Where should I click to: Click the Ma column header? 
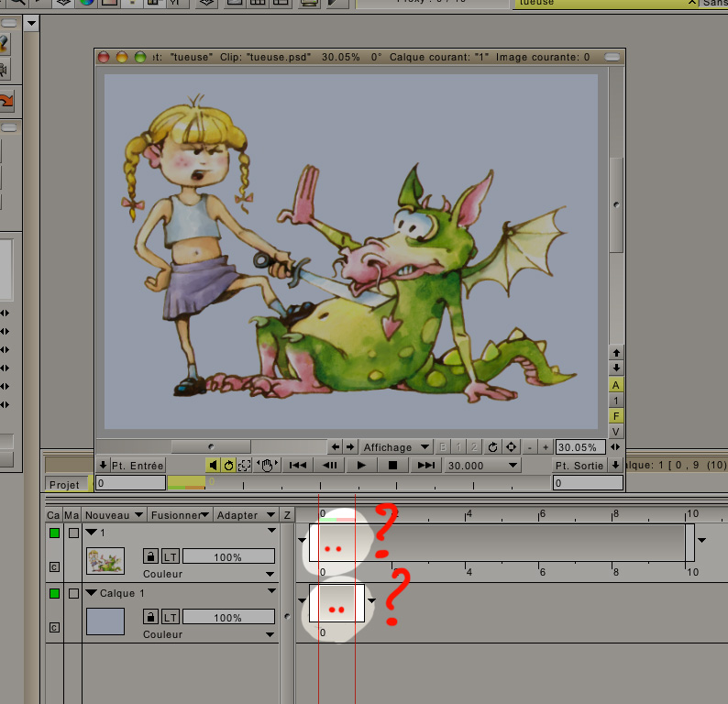point(72,515)
